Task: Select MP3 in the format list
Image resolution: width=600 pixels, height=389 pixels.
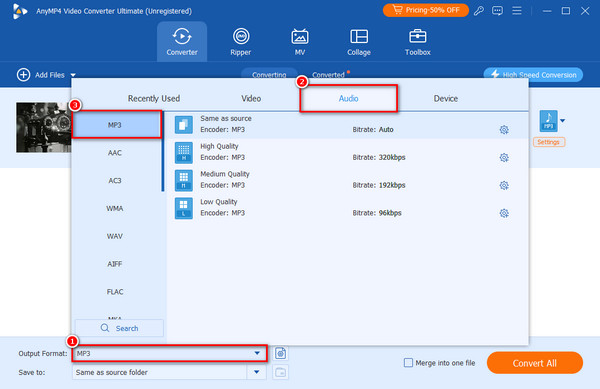Action: pyautogui.click(x=116, y=125)
